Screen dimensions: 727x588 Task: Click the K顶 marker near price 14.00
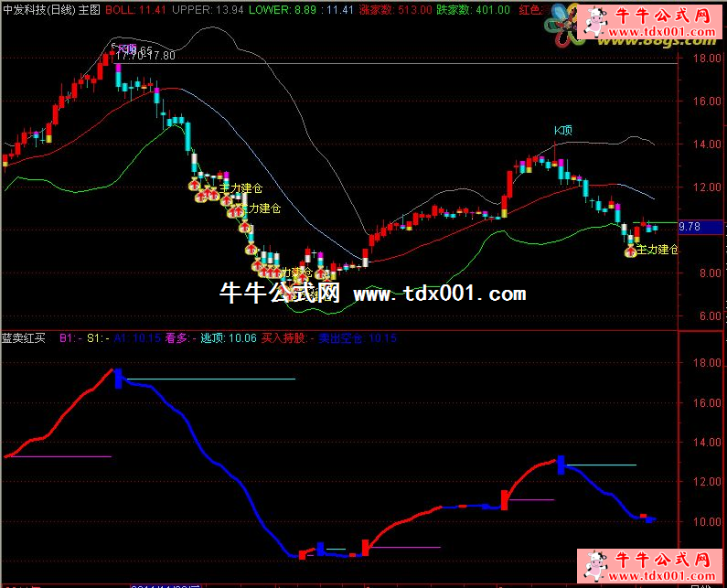click(562, 131)
